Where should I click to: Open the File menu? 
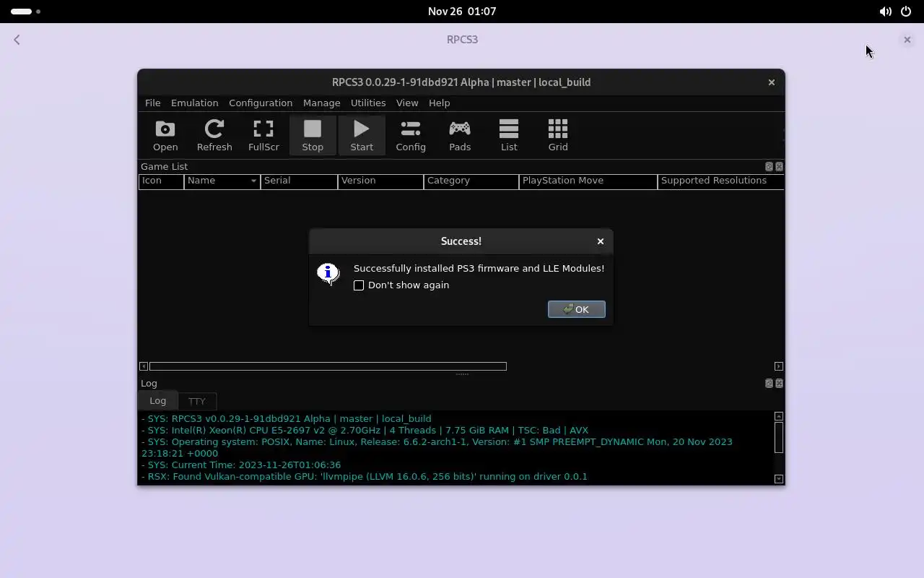coord(152,103)
